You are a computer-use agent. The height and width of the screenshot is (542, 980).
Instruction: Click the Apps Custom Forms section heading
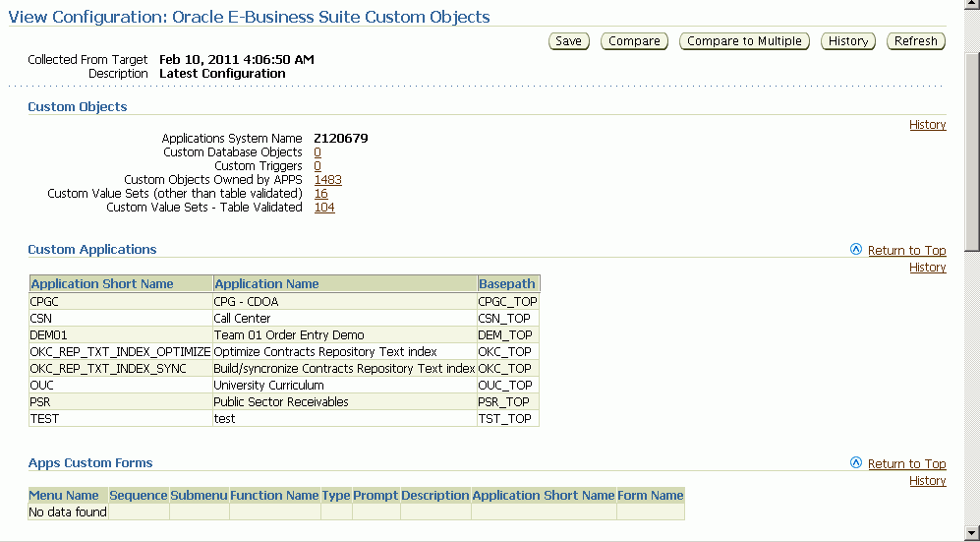tap(90, 462)
